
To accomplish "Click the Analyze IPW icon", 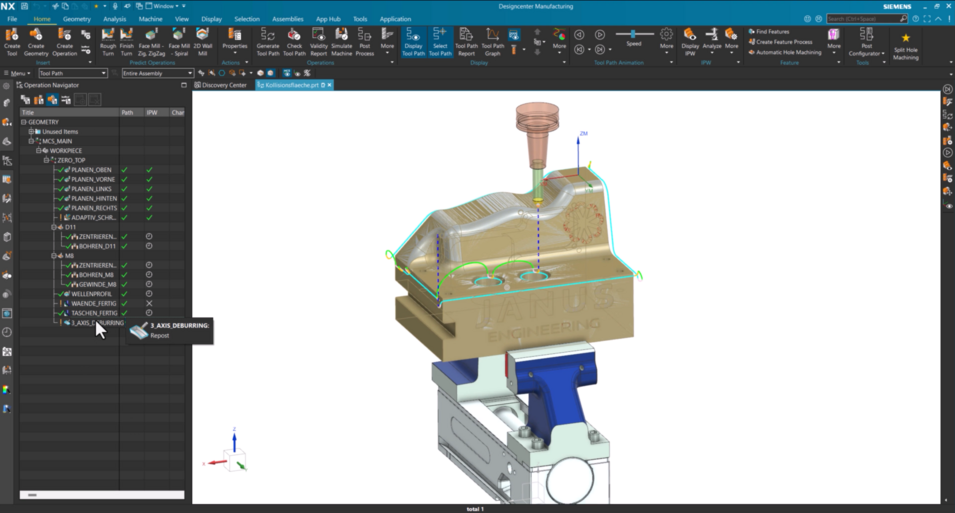I will click(711, 40).
